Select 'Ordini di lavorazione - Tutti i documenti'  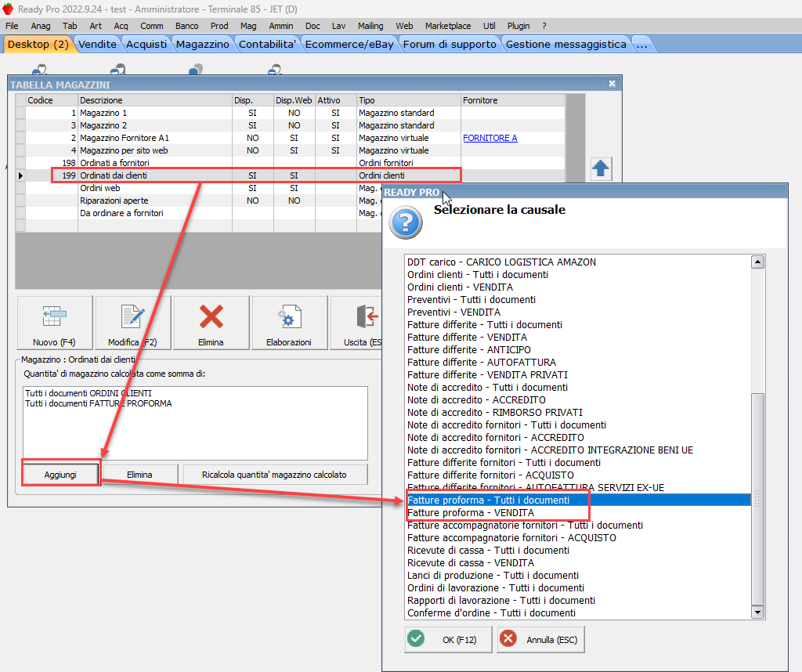[578, 587]
